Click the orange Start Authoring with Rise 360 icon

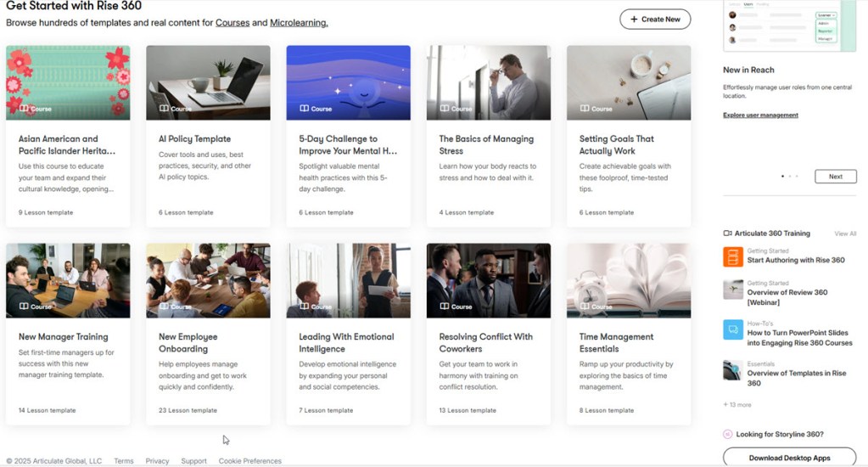pos(732,256)
